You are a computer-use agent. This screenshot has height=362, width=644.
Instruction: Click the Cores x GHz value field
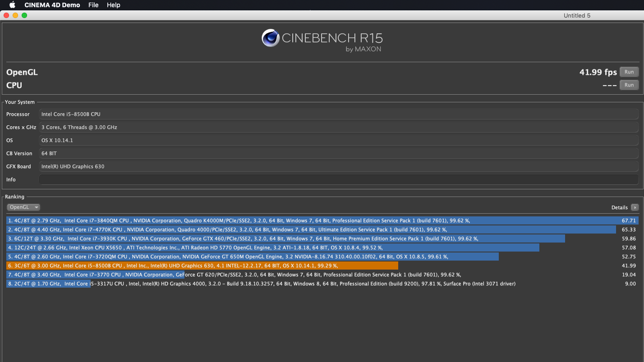coord(339,127)
